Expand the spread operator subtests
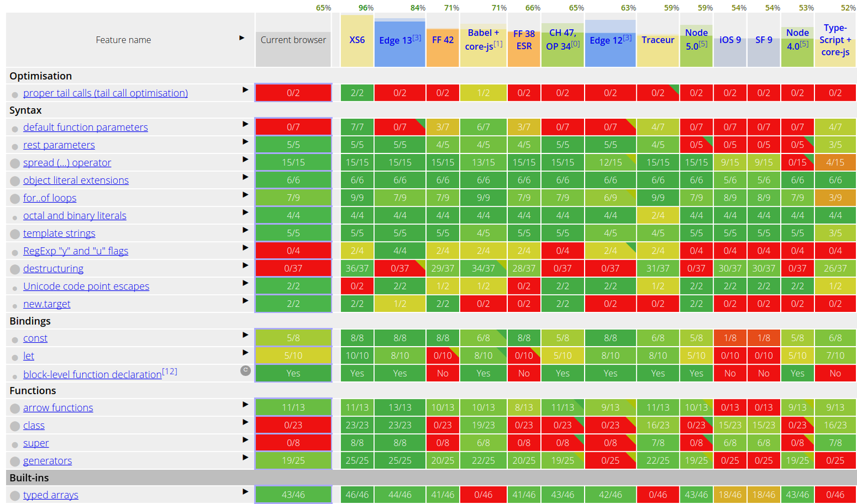This screenshot has width=857, height=504. pos(245,159)
